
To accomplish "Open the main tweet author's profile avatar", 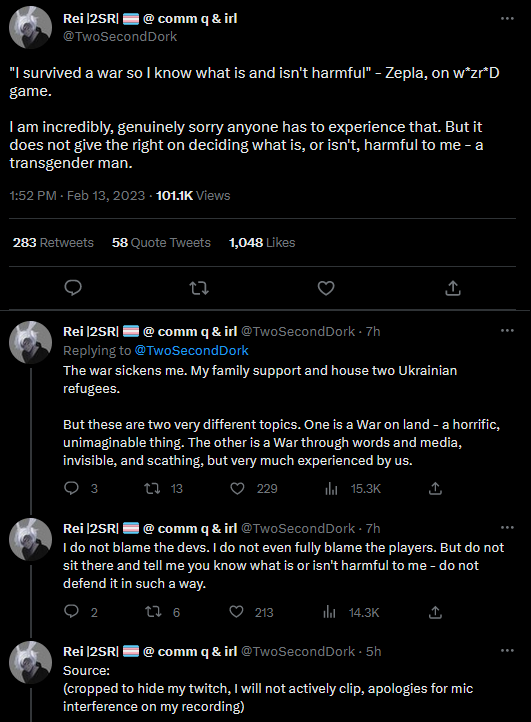I will click(30, 28).
